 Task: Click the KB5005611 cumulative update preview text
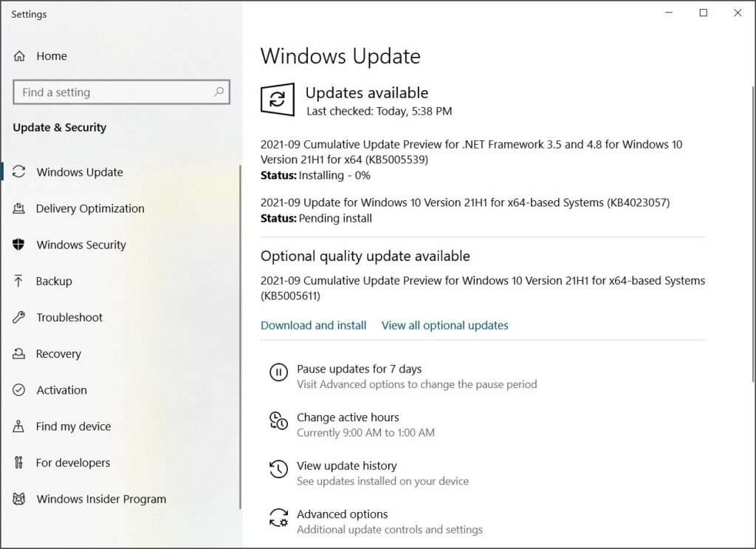(x=483, y=287)
